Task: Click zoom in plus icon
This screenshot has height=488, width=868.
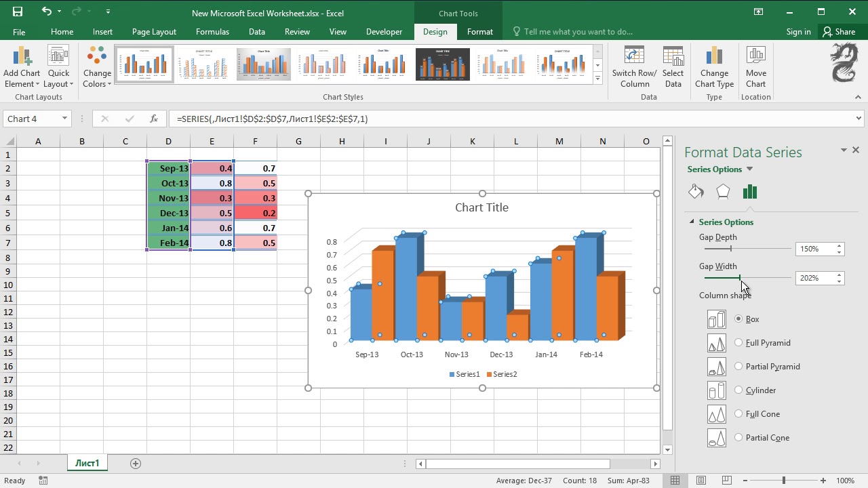Action: 823,481
